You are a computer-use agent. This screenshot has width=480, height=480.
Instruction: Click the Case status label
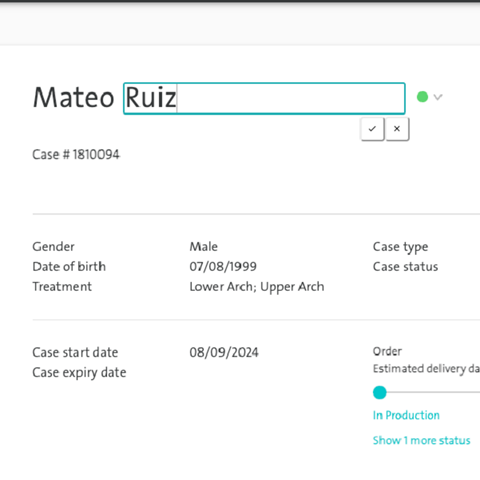pyautogui.click(x=405, y=267)
